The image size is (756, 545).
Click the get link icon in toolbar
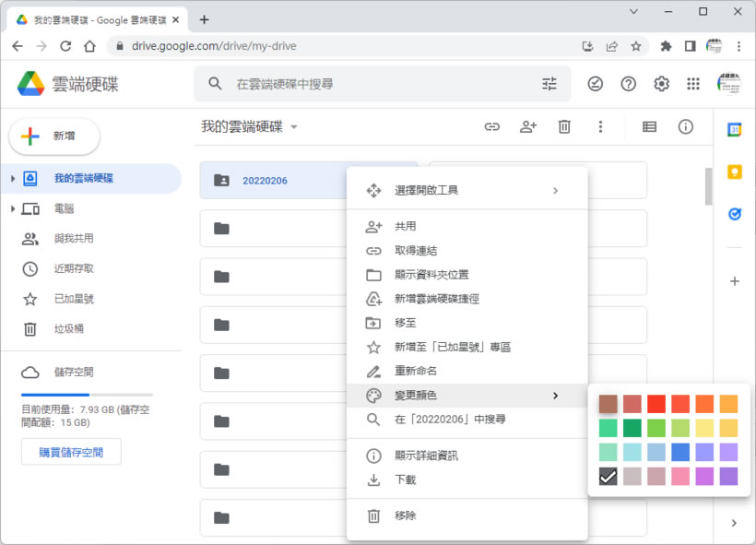click(x=492, y=127)
